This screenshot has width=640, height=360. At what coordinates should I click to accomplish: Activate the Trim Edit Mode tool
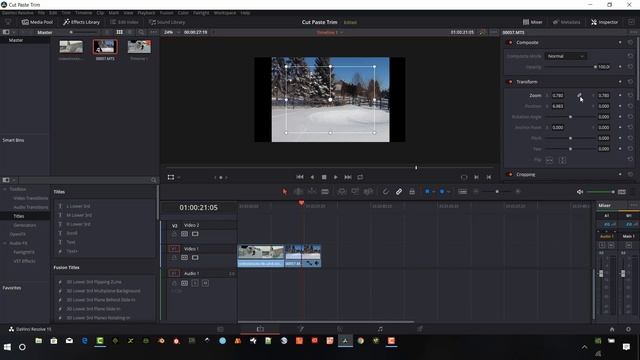coord(298,191)
